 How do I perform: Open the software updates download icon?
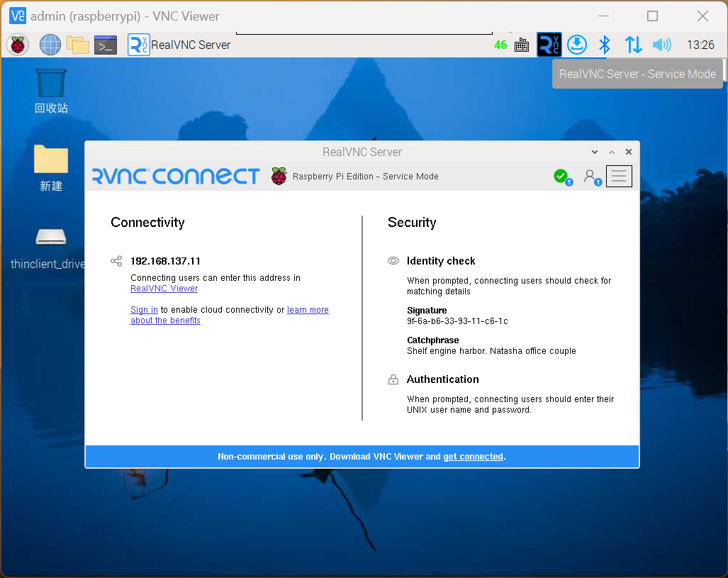point(577,45)
